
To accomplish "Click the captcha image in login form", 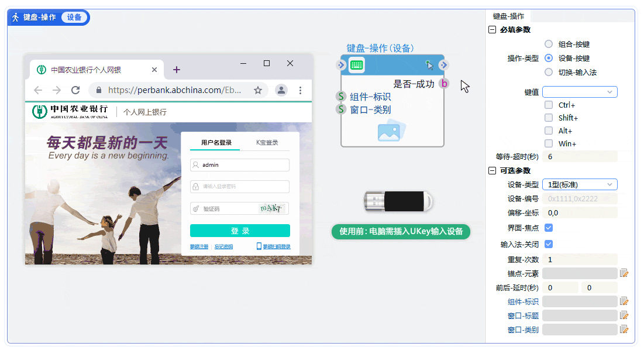I will (271, 208).
